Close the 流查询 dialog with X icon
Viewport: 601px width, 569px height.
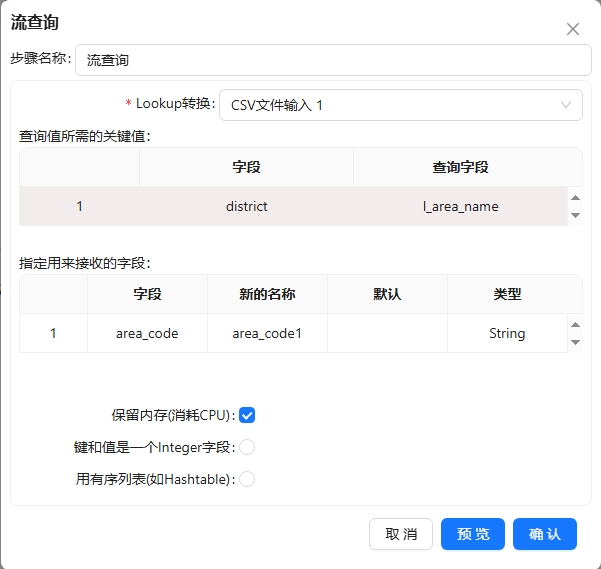(573, 29)
